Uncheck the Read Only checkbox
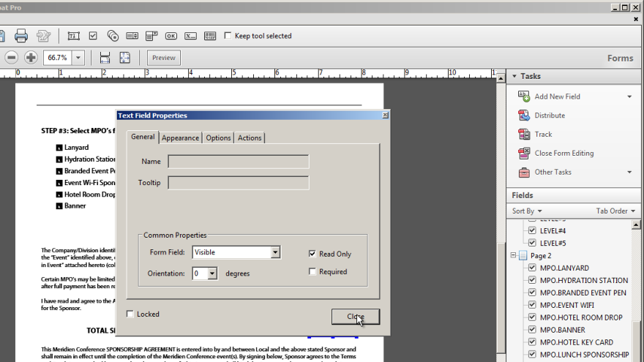 click(312, 254)
